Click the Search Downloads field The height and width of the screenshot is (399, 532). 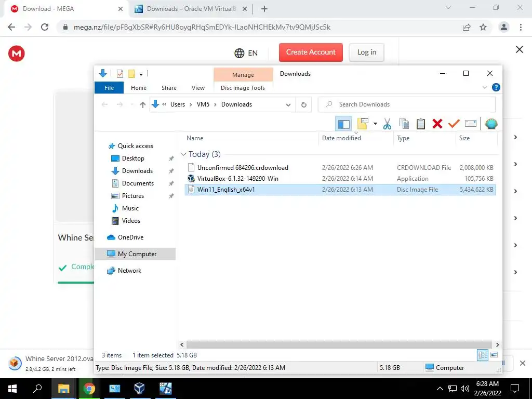pos(406,104)
